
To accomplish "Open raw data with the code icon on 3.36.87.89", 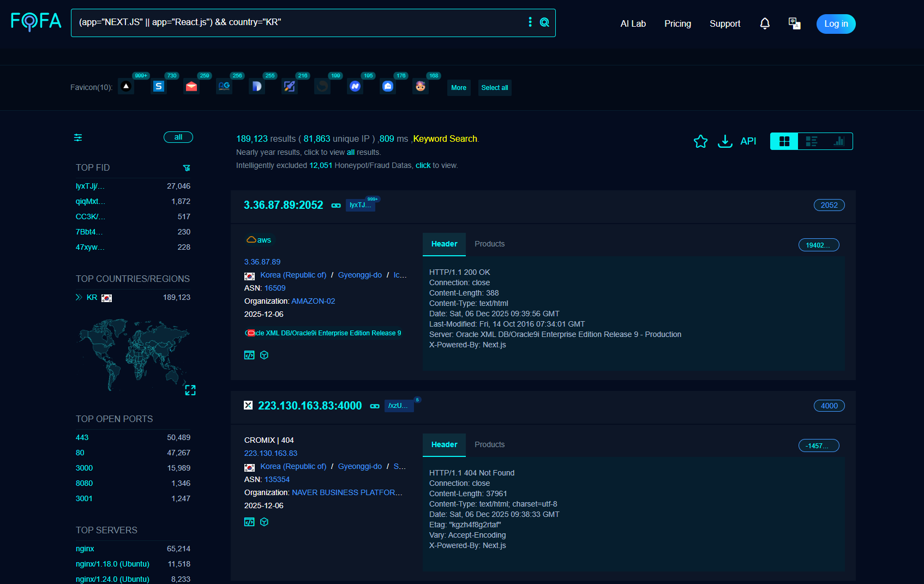I will point(249,354).
